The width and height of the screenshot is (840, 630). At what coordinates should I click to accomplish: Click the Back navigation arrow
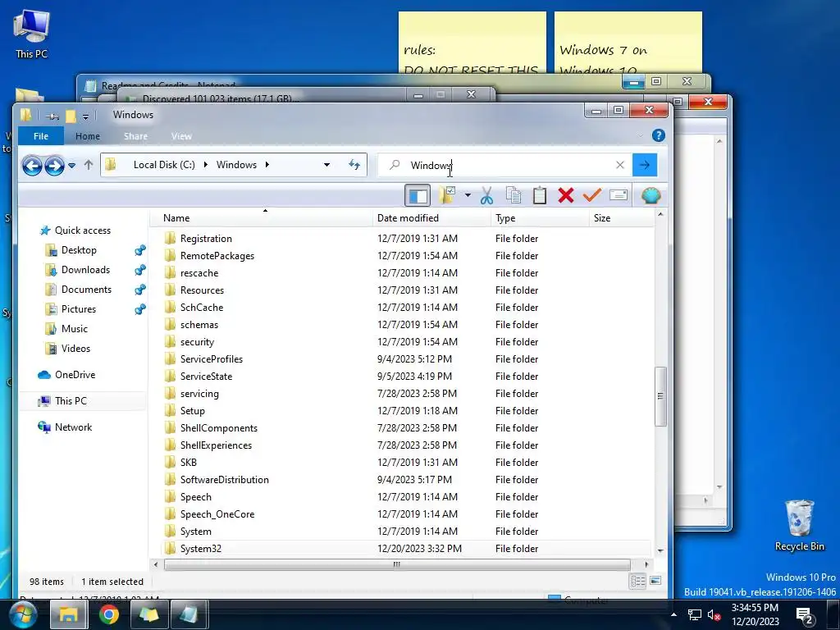point(32,166)
